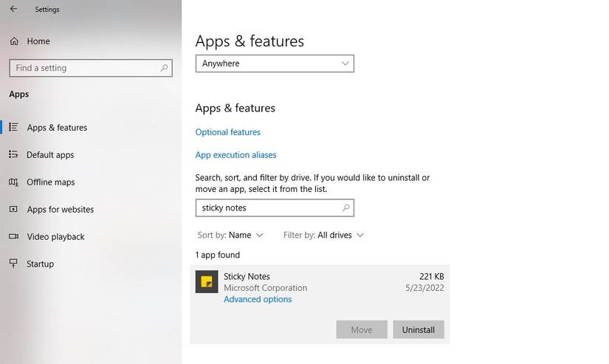Go to the Startup settings page
609x364 pixels.
tap(41, 264)
